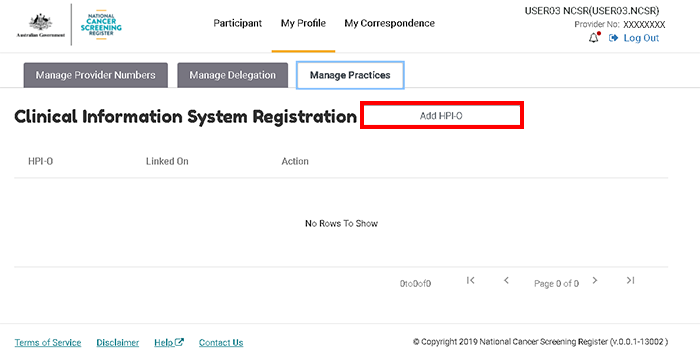Open the Participant menu

[238, 23]
